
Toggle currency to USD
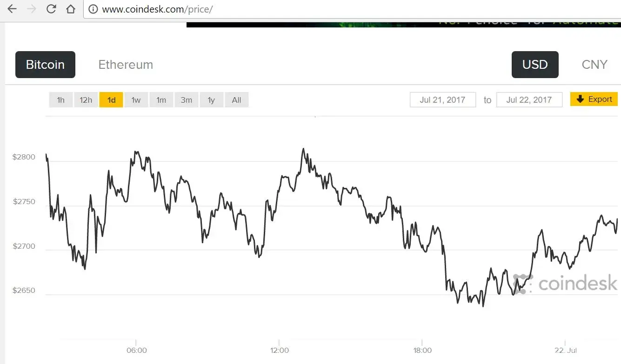point(535,65)
